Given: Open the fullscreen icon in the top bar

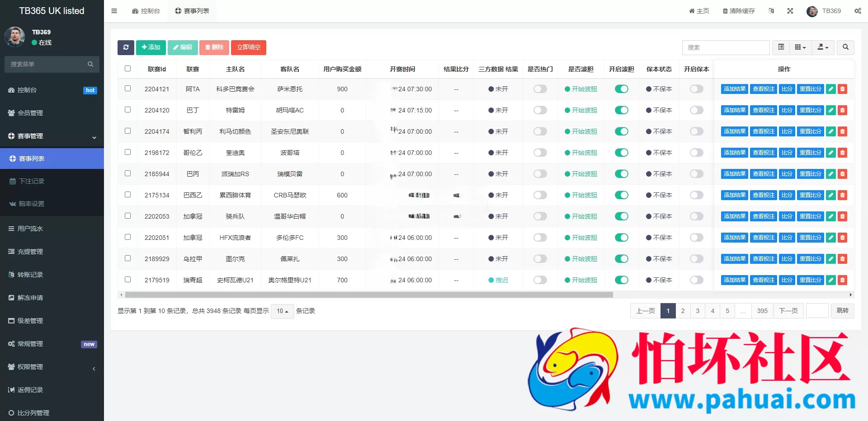Looking at the screenshot, I should (790, 11).
